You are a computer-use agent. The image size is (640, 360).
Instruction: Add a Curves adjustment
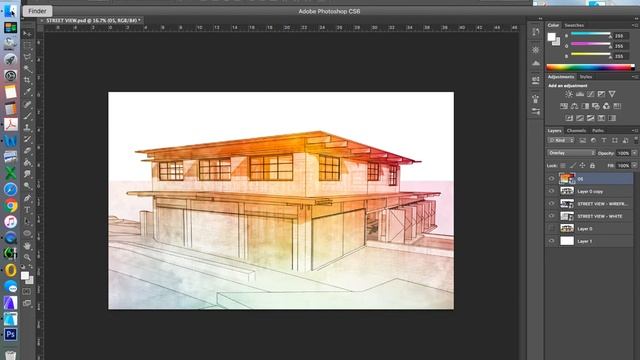[x=590, y=94]
